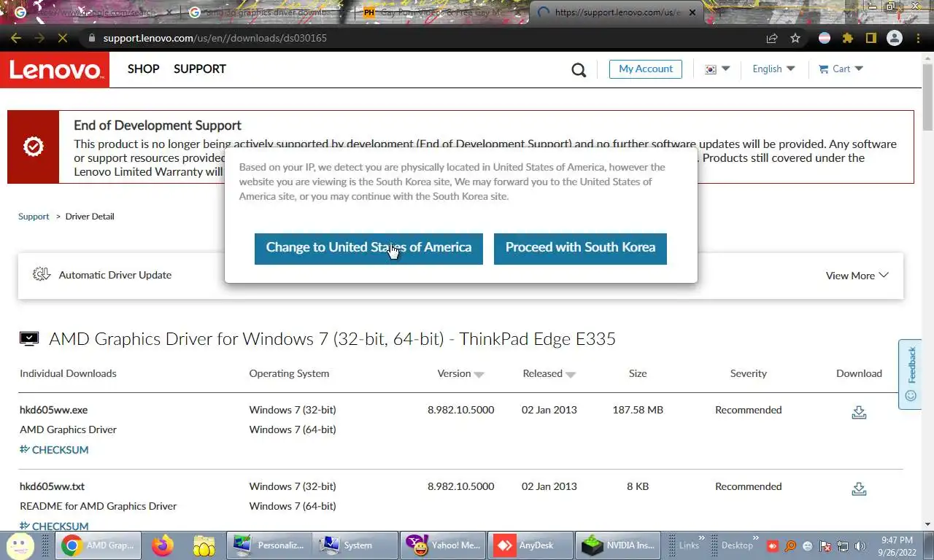Click Proceed with South Korea
Screen dimensions: 934x560
(x=580, y=249)
